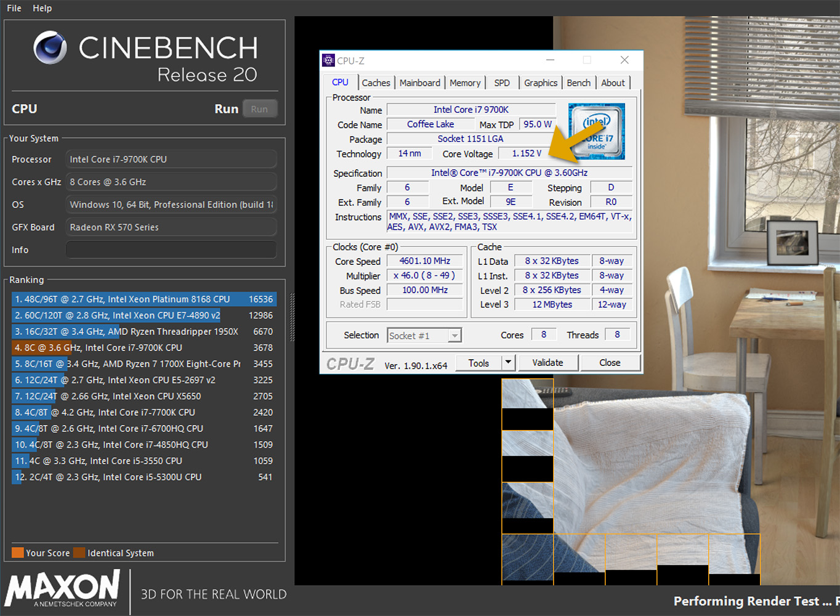Open the About tab in CPU-Z
840x616 pixels.
click(613, 83)
